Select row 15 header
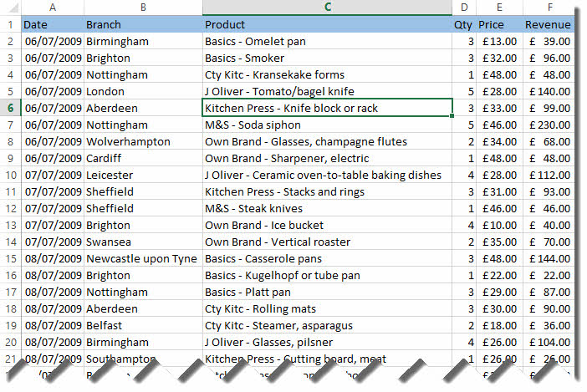587x392 pixels. [x=11, y=259]
